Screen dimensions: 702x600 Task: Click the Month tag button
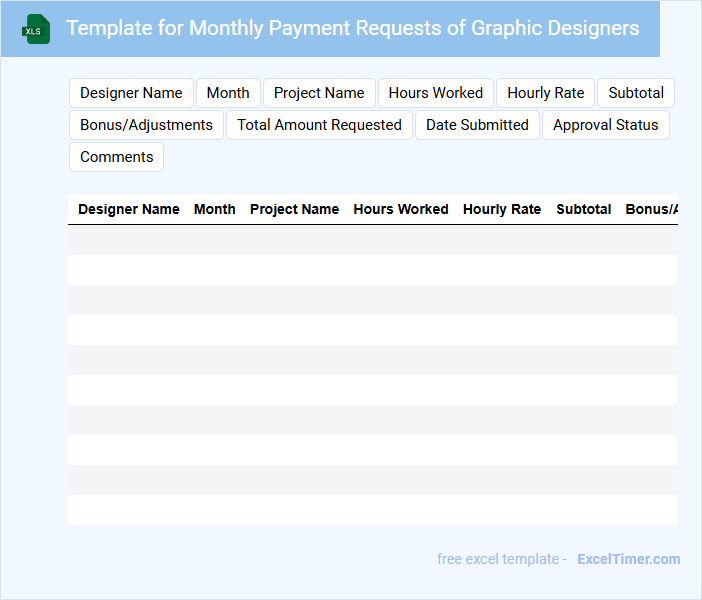pyautogui.click(x=228, y=93)
